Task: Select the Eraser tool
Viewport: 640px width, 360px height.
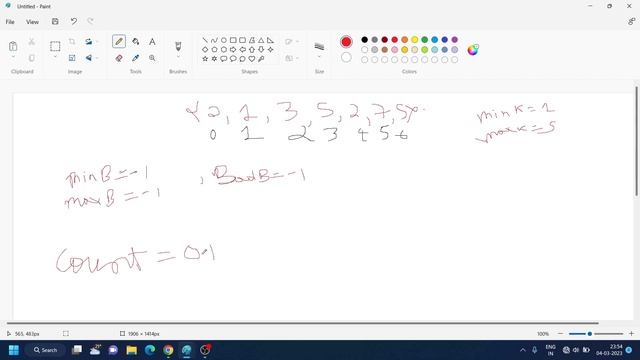Action: click(x=119, y=58)
